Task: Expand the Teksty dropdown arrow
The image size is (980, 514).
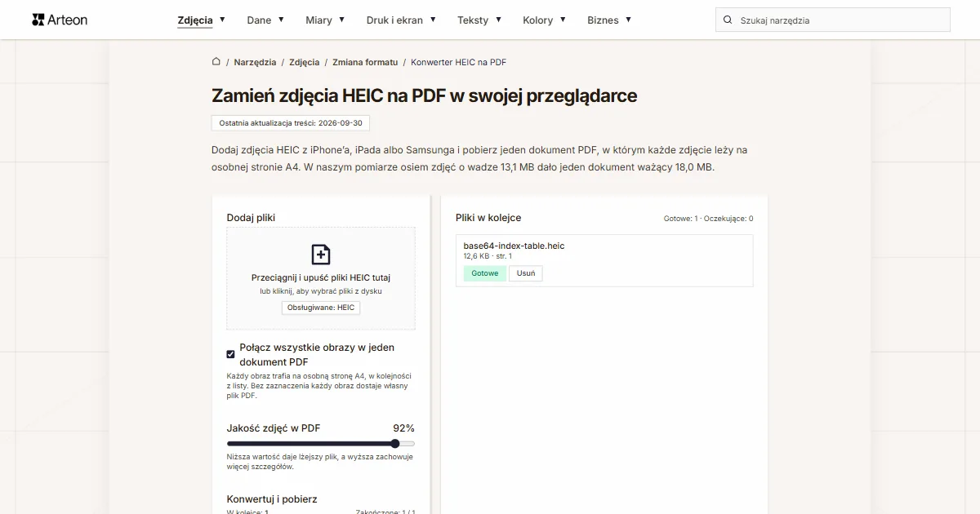Action: (498, 19)
